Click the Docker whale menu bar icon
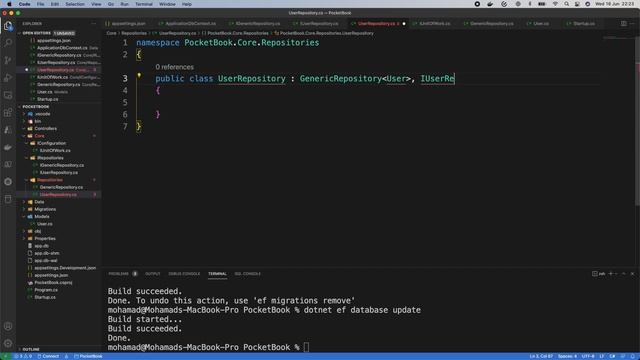Screen dimensions: 640x360 [x=490, y=4]
